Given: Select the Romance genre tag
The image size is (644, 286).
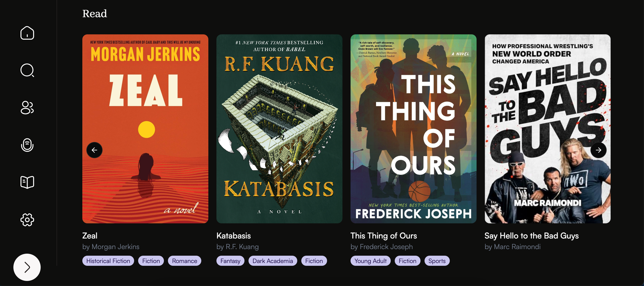Looking at the screenshot, I should point(185,261).
